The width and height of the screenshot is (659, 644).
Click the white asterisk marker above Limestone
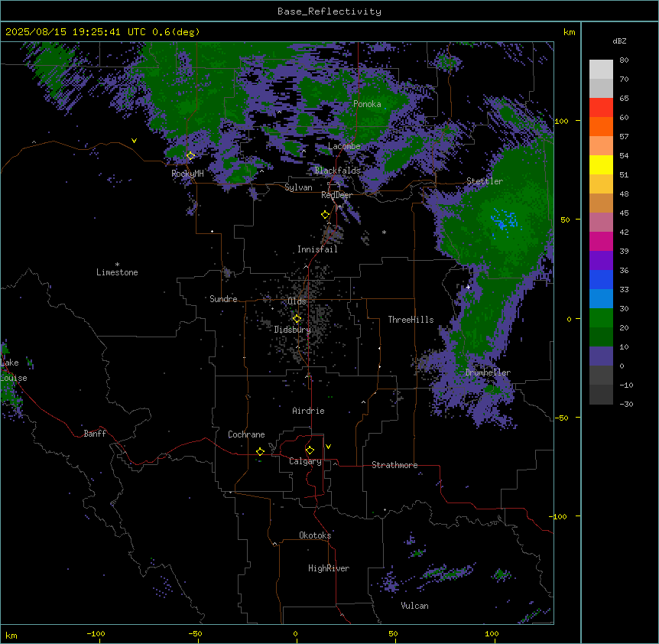point(117,265)
